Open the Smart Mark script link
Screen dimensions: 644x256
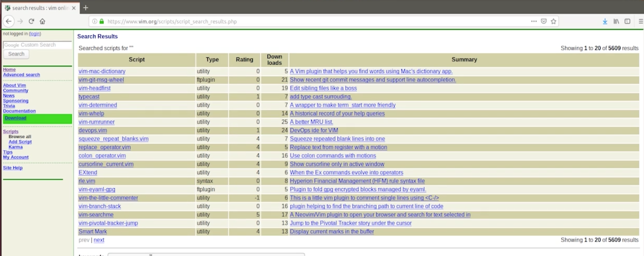coord(93,231)
